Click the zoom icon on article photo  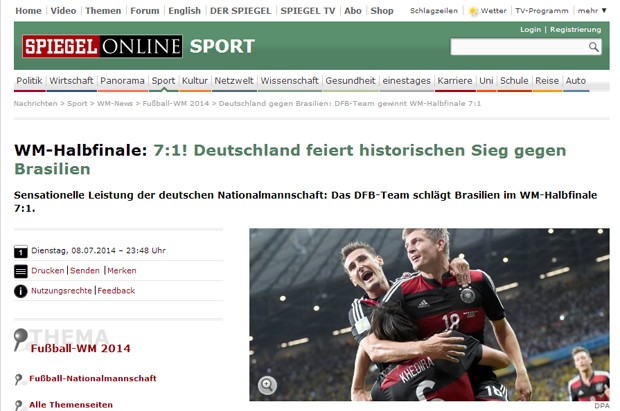pos(267,384)
